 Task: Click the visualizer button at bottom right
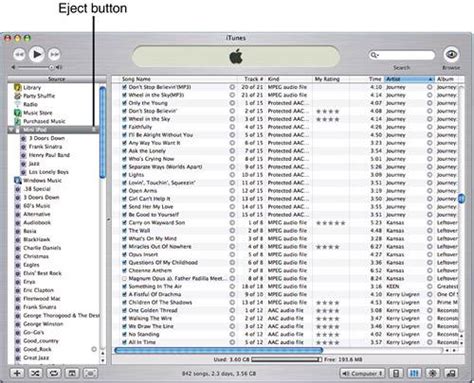433,373
